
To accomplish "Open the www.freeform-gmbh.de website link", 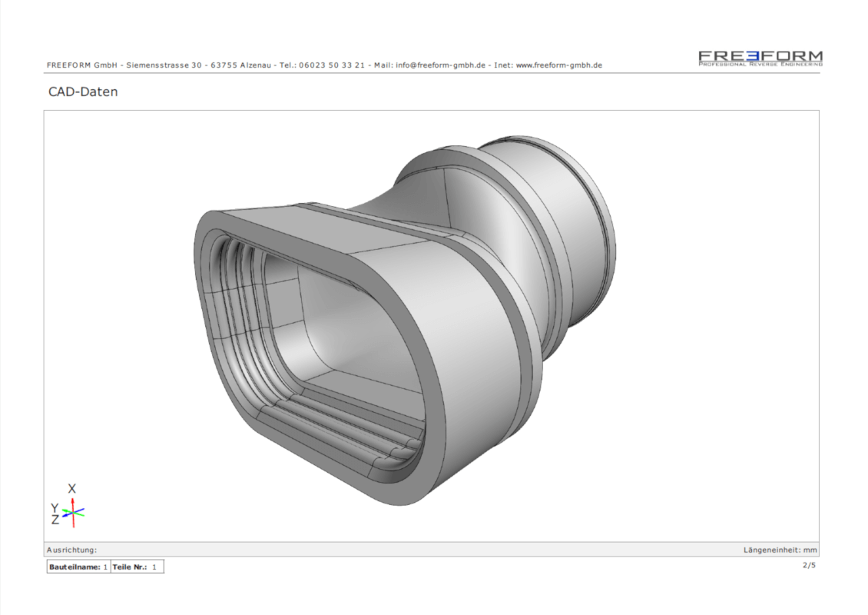I will [558, 65].
